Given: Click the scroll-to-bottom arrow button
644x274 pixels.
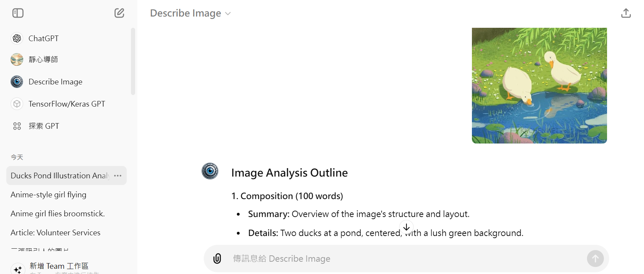Looking at the screenshot, I should click(406, 227).
